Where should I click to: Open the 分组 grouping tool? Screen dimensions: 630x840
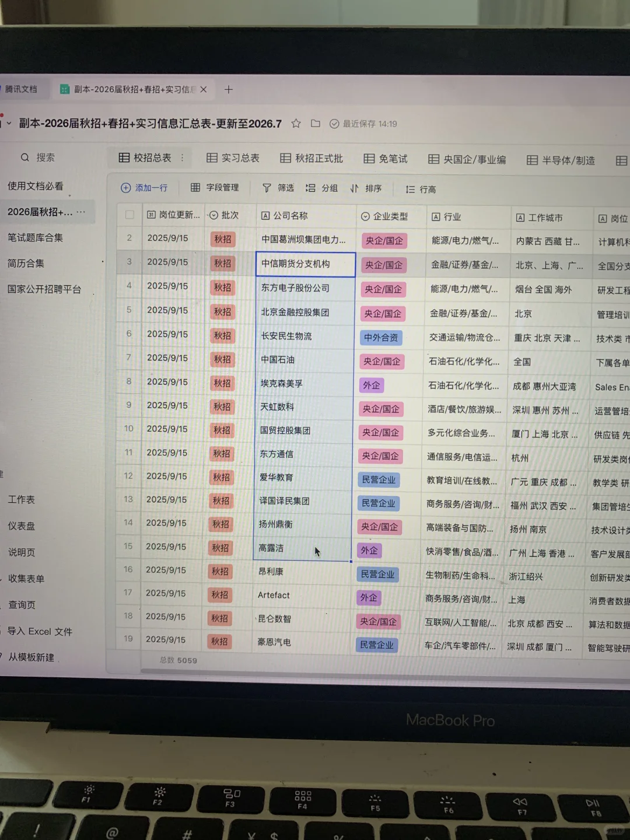(322, 188)
